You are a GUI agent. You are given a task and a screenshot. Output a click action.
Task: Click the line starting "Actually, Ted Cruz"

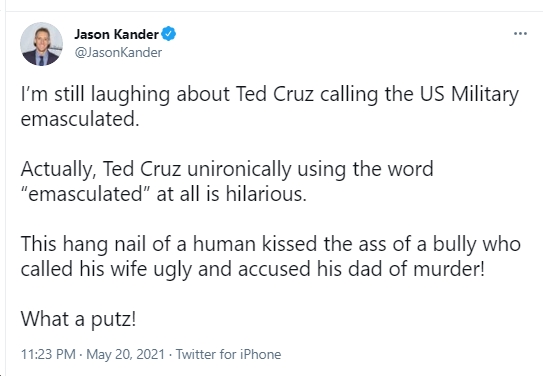point(227,169)
